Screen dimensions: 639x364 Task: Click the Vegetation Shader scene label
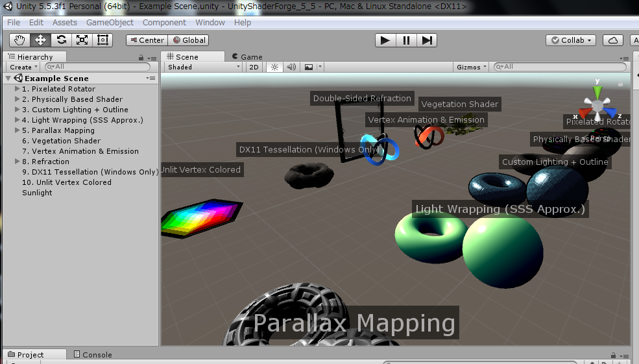click(x=460, y=104)
